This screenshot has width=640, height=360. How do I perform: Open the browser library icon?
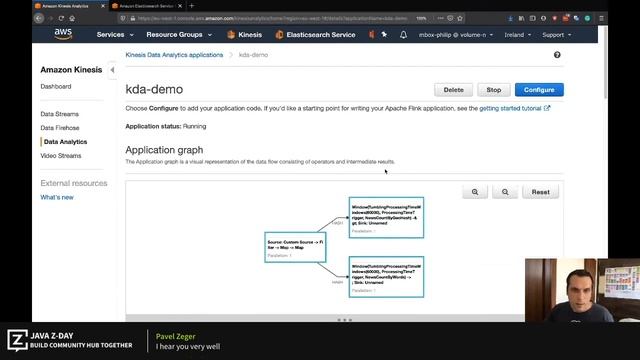(521, 18)
